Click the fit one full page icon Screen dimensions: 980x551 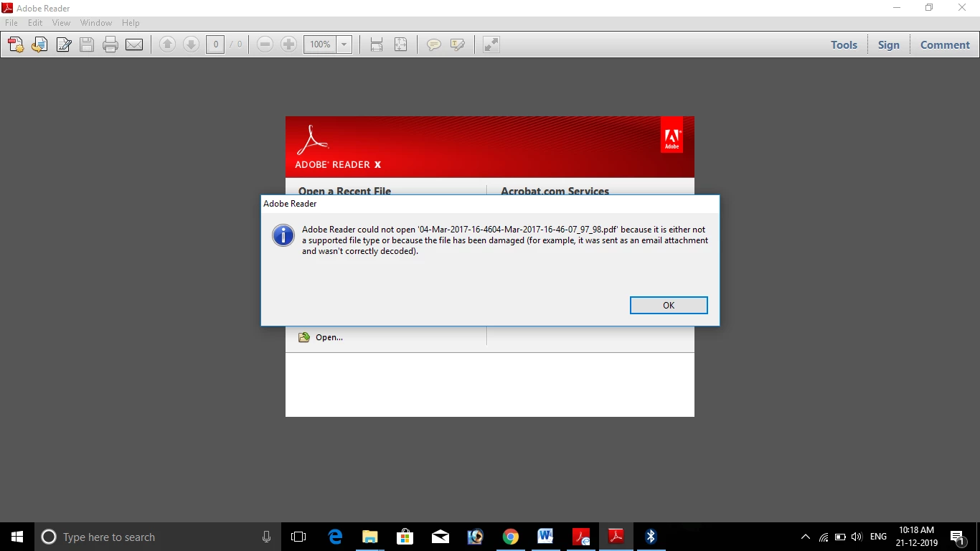pyautogui.click(x=400, y=44)
